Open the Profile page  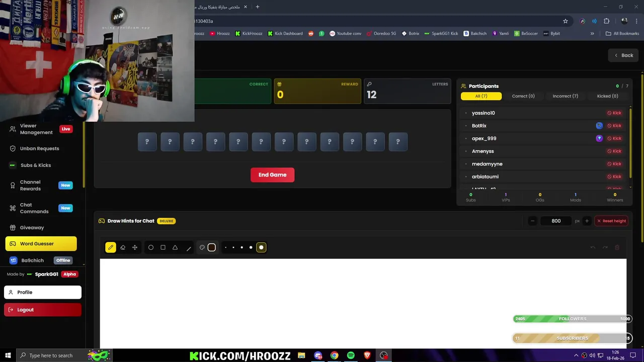(43, 292)
